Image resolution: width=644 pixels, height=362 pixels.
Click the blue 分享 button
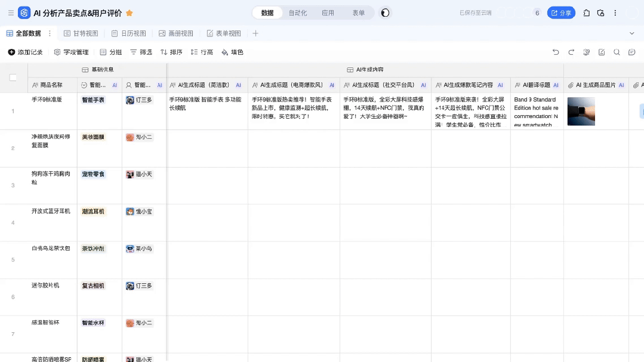[561, 13]
